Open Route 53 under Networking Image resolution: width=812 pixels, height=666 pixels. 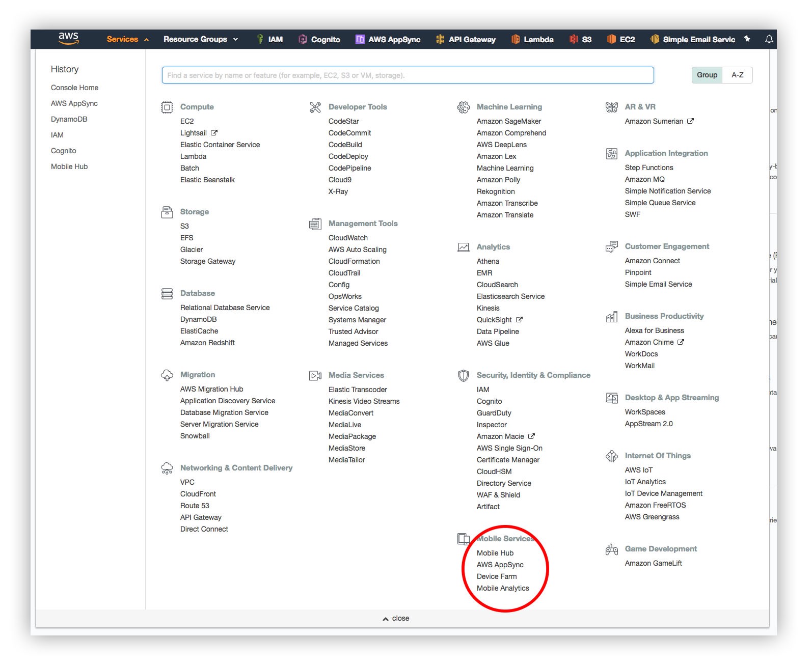pyautogui.click(x=195, y=506)
